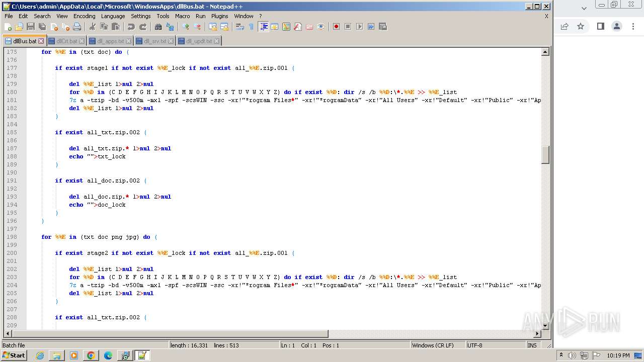Click the Paste toolbar icon
The height and width of the screenshot is (362, 644).
115,27
